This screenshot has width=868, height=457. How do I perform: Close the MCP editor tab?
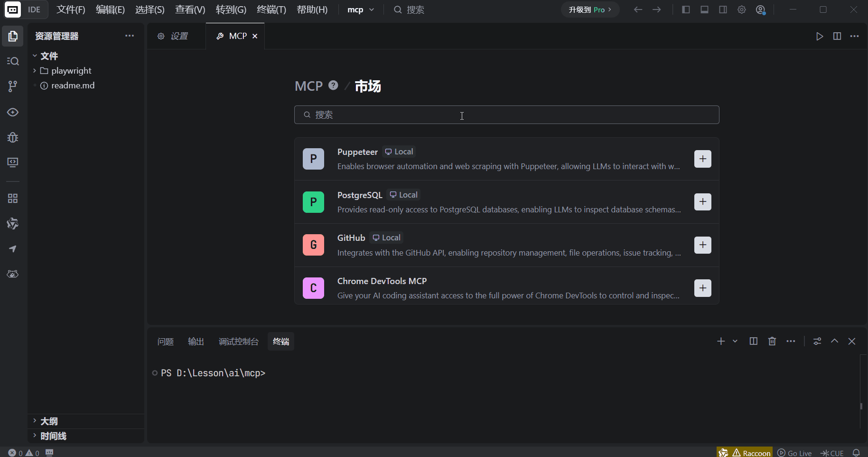point(255,37)
